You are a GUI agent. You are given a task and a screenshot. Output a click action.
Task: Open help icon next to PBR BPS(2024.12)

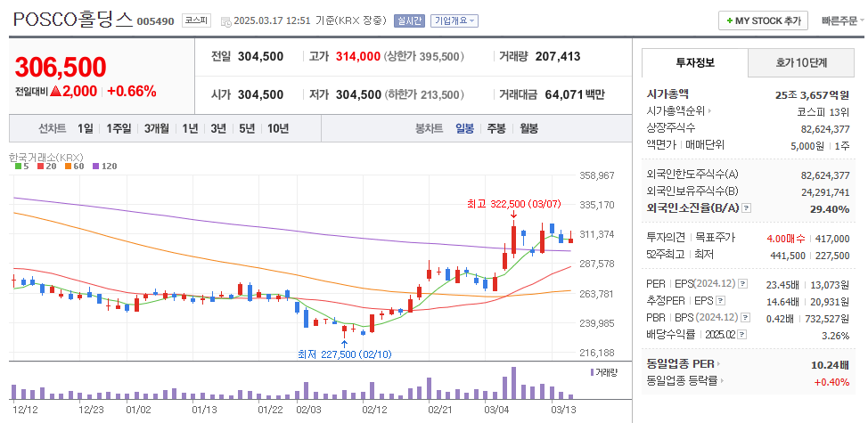point(746,317)
